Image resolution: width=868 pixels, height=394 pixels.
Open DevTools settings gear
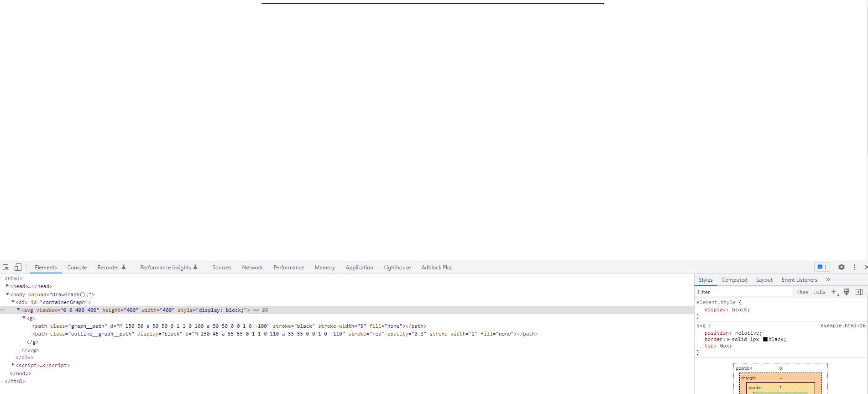[842, 268]
